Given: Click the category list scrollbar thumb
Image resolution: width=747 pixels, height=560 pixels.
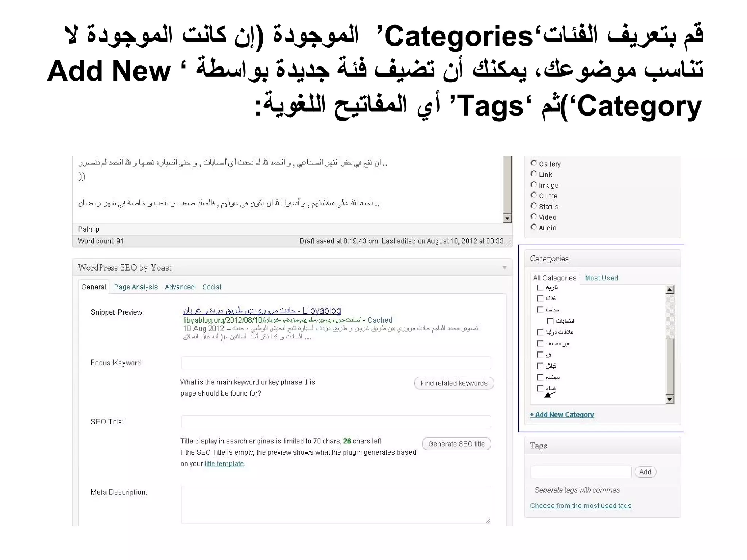Looking at the screenshot, I should click(670, 366).
